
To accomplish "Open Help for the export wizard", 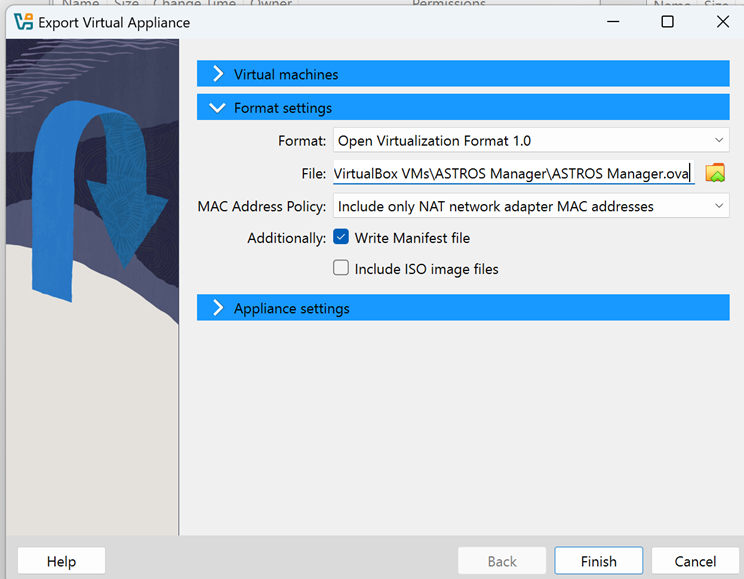I will 61,561.
